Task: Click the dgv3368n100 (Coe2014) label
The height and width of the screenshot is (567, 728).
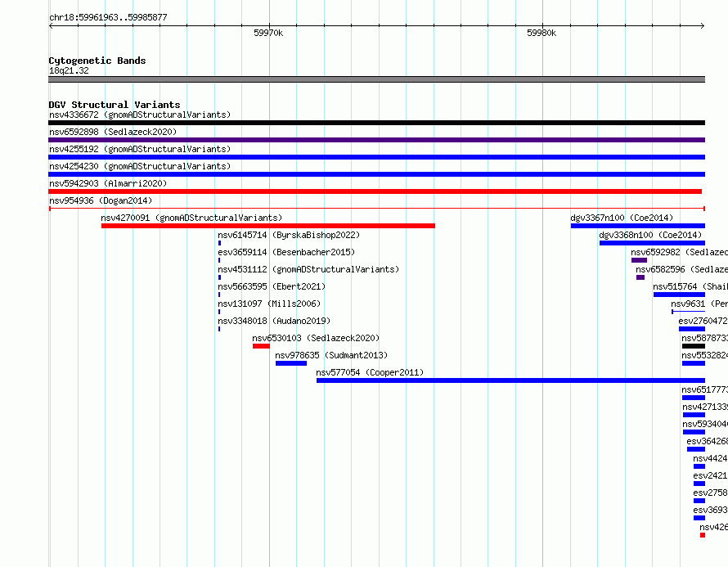Action: 650,235
